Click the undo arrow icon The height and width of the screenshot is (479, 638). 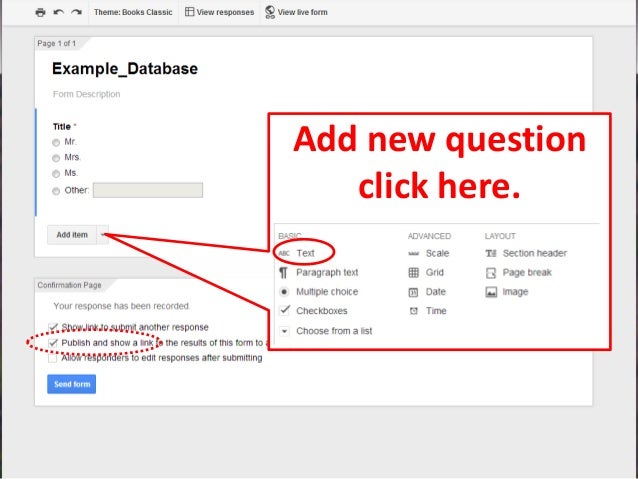pos(58,12)
